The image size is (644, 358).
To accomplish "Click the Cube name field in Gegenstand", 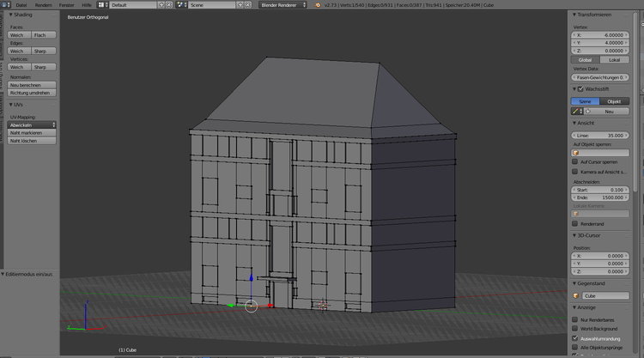I will coord(605,295).
